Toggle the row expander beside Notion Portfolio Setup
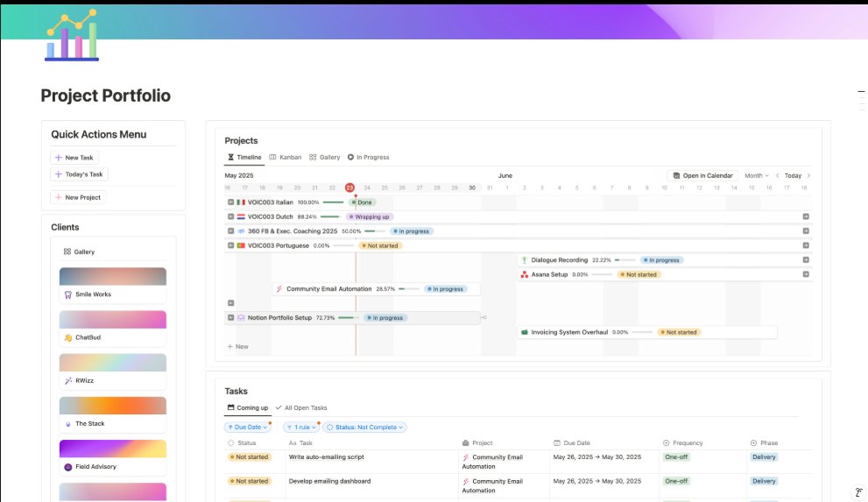This screenshot has width=868, height=502. point(231,318)
